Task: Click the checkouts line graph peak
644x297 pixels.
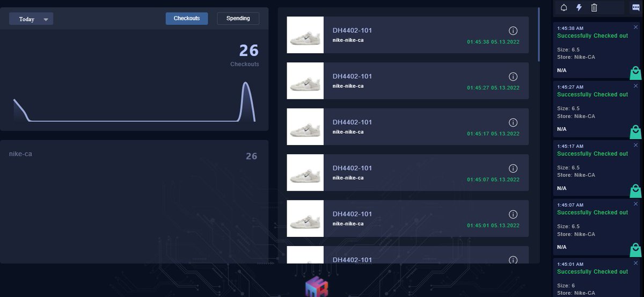Action: click(x=246, y=84)
